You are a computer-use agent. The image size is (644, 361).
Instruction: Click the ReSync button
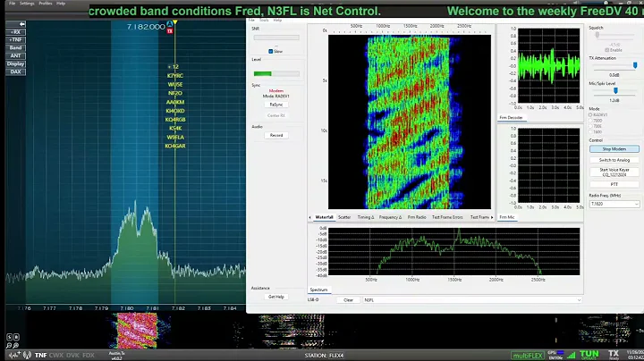coord(276,105)
